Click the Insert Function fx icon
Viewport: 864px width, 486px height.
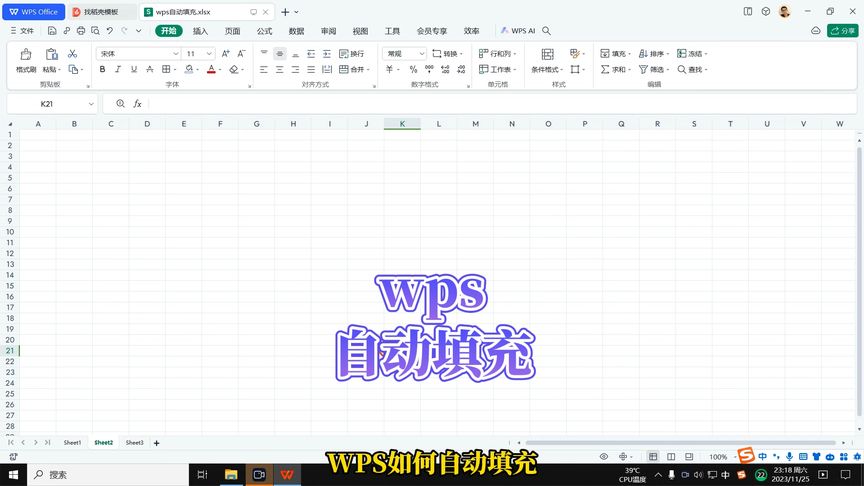pos(138,104)
